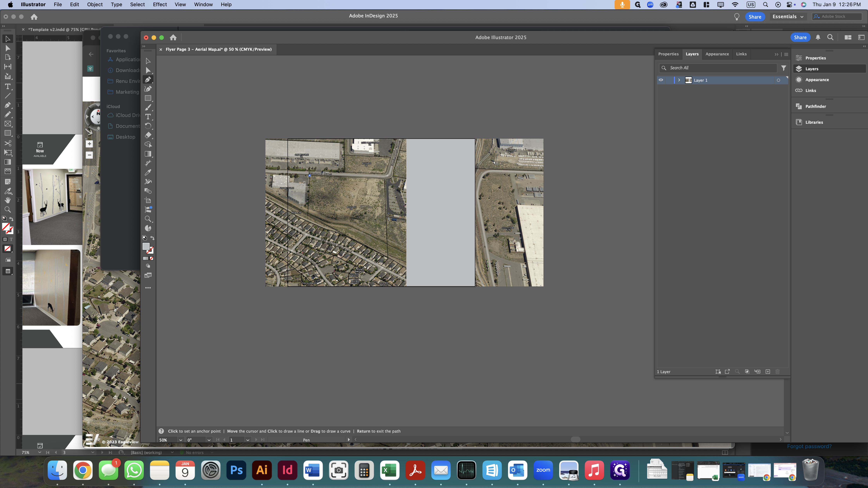The height and width of the screenshot is (488, 868).
Task: Expand Layer 1 contents
Action: click(x=679, y=80)
